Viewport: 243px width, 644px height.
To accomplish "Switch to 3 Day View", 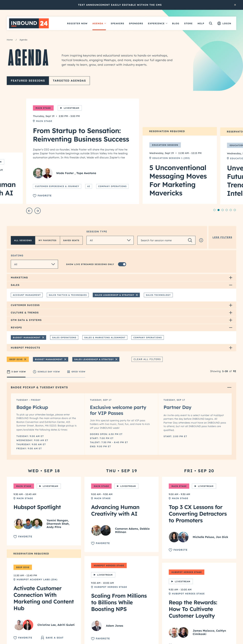I will 16,372.
